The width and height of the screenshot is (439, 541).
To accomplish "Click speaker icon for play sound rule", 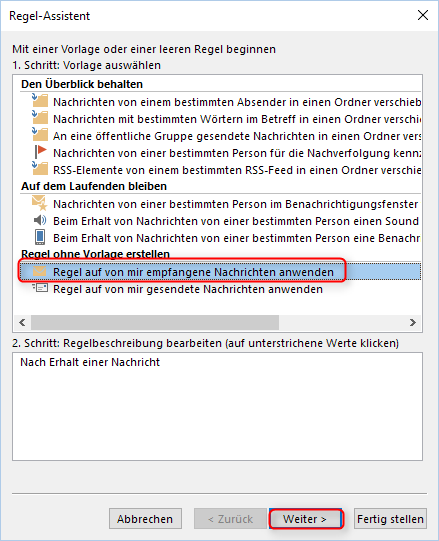I will click(x=40, y=220).
